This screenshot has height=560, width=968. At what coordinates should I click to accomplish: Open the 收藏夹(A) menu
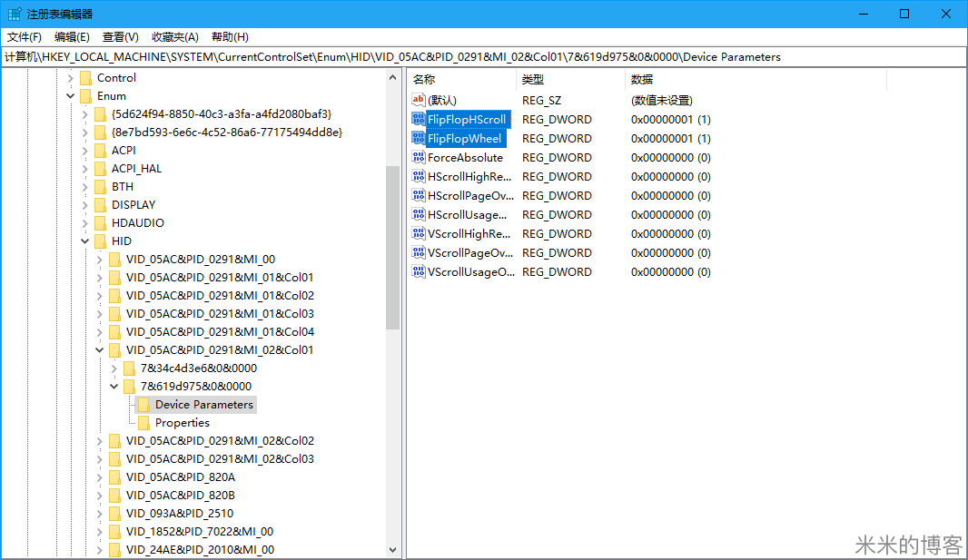[174, 37]
